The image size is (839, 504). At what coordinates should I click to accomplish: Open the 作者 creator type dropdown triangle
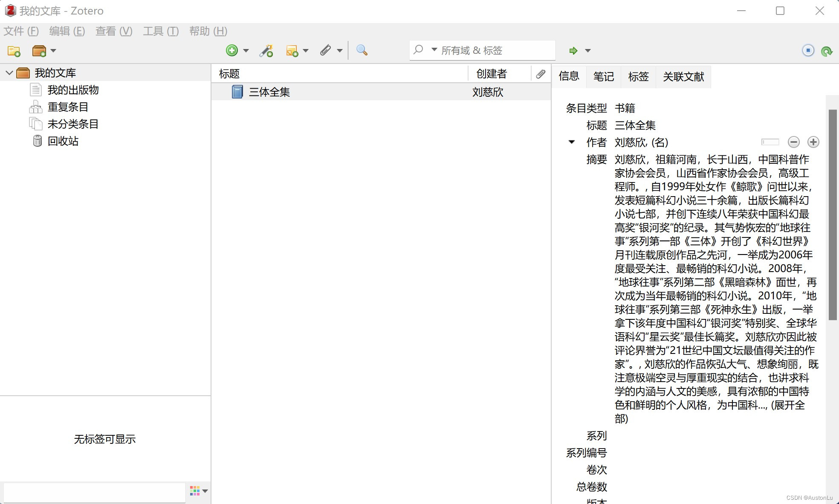click(x=572, y=142)
